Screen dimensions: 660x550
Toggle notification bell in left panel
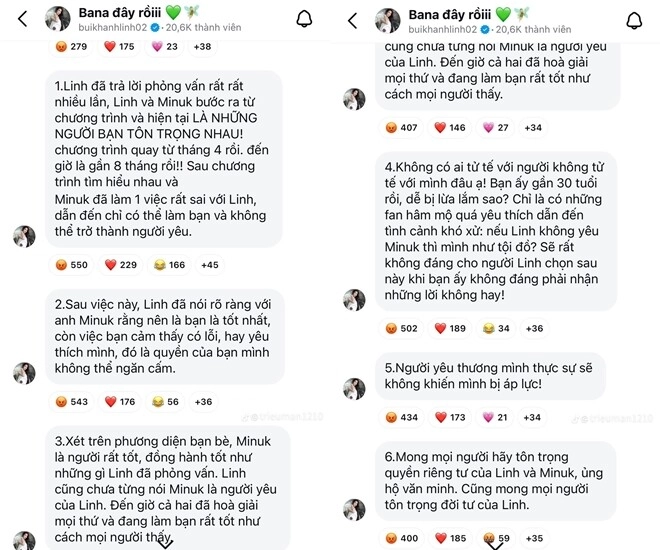[x=304, y=19]
